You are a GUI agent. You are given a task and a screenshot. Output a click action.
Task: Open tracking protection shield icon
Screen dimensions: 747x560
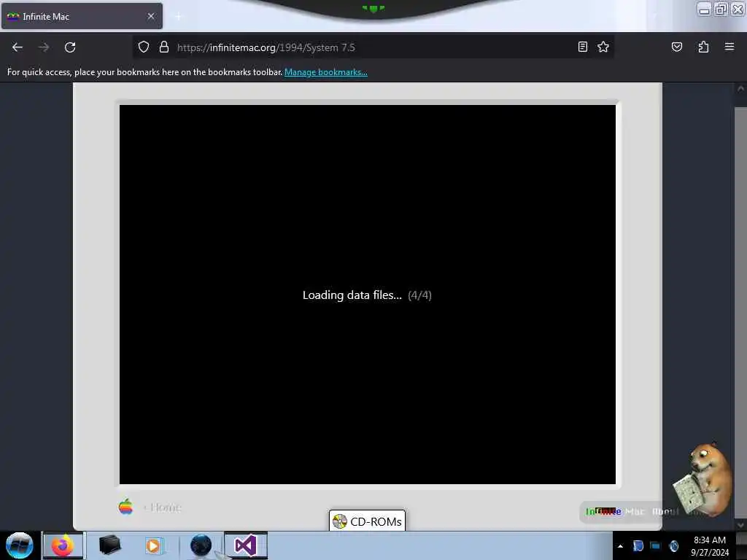(x=144, y=47)
